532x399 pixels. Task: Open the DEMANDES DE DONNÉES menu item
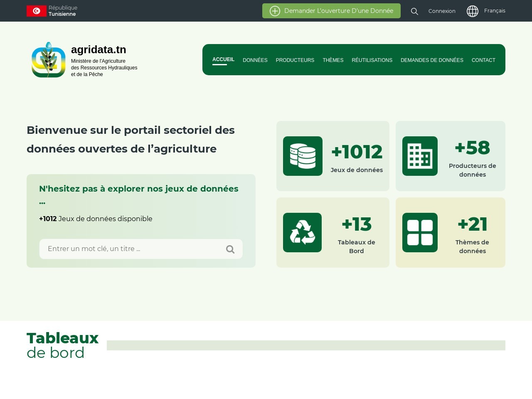click(432, 60)
